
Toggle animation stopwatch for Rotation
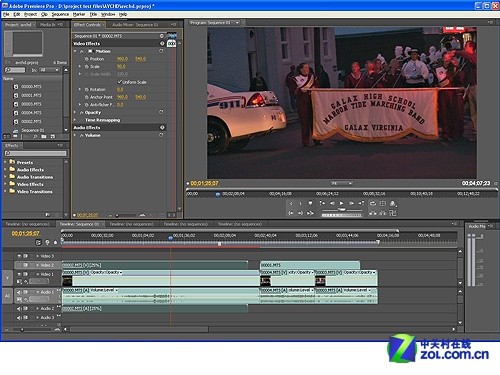(x=87, y=89)
